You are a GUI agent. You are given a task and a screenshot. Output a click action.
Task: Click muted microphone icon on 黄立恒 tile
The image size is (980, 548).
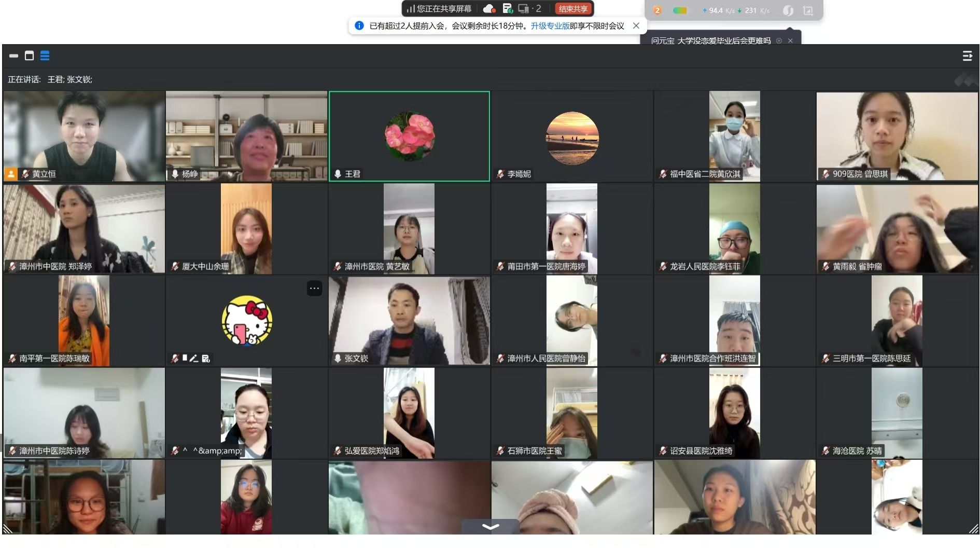pyautogui.click(x=25, y=174)
